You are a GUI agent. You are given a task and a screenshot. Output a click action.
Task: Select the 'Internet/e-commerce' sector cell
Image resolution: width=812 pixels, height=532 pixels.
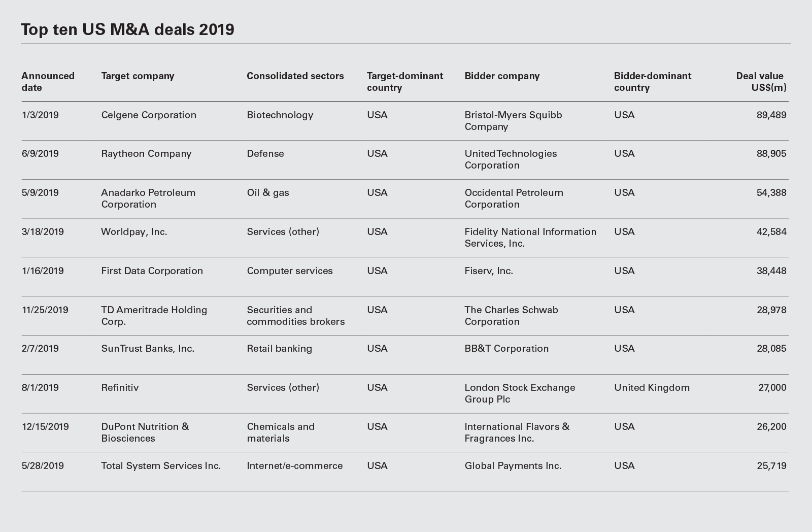pyautogui.click(x=294, y=466)
